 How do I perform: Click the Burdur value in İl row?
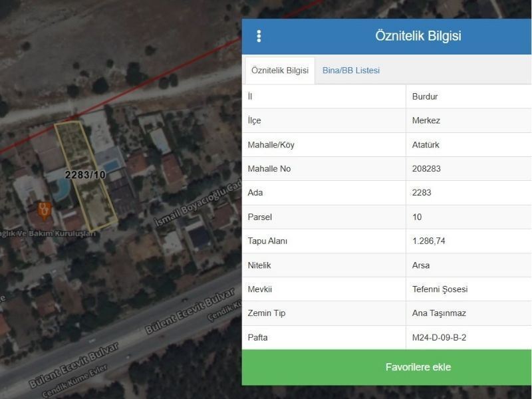(425, 96)
